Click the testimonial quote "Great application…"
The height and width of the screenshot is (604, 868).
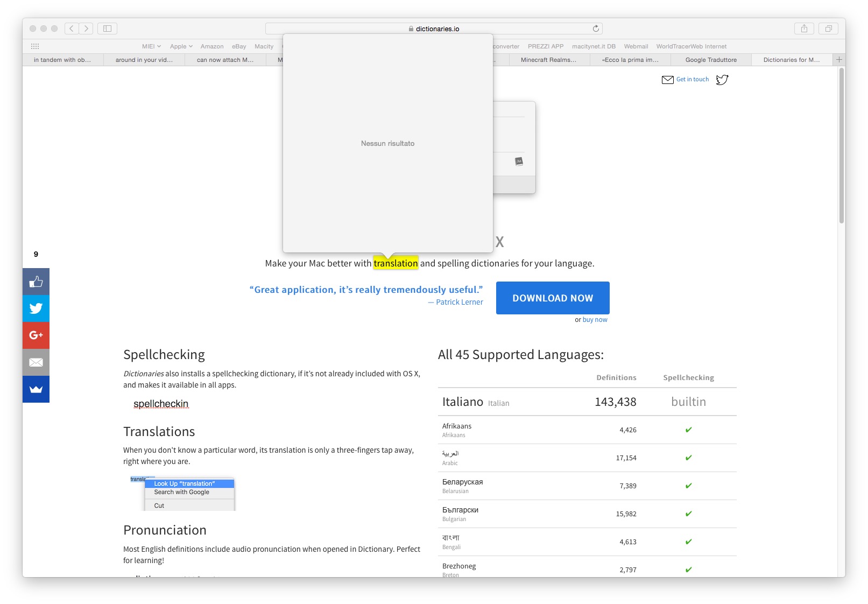pyautogui.click(x=366, y=290)
